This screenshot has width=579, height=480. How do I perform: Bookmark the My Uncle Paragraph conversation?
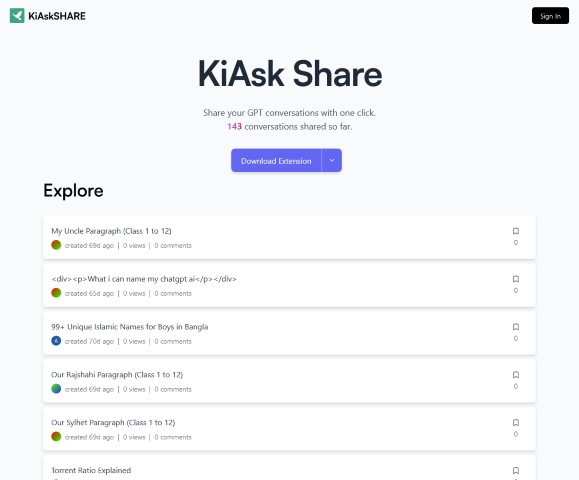click(516, 231)
